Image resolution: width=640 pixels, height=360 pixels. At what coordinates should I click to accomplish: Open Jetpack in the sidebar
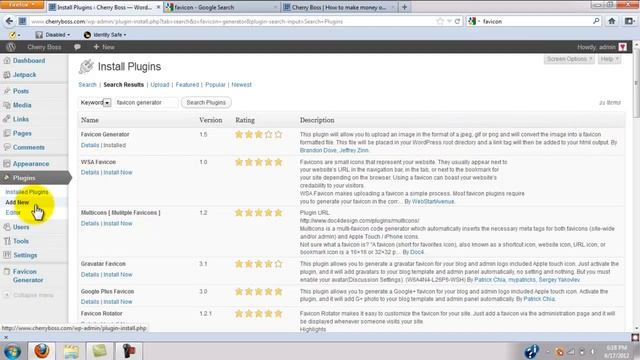(24, 75)
